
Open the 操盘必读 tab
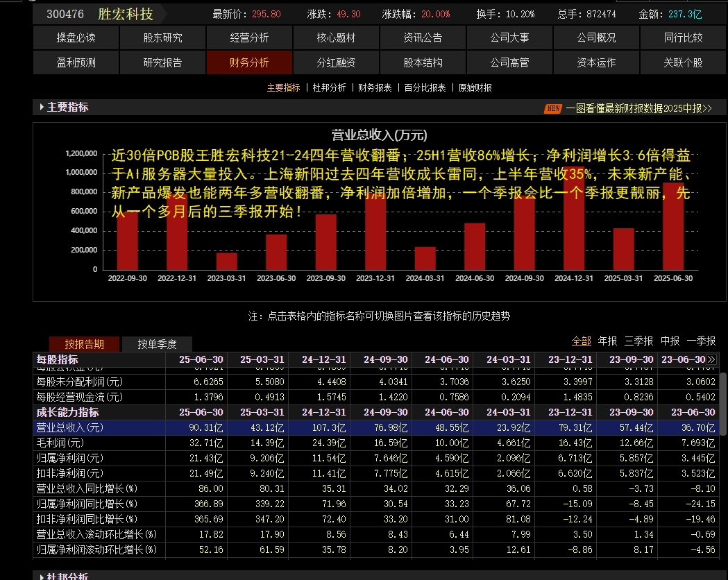tap(76, 38)
